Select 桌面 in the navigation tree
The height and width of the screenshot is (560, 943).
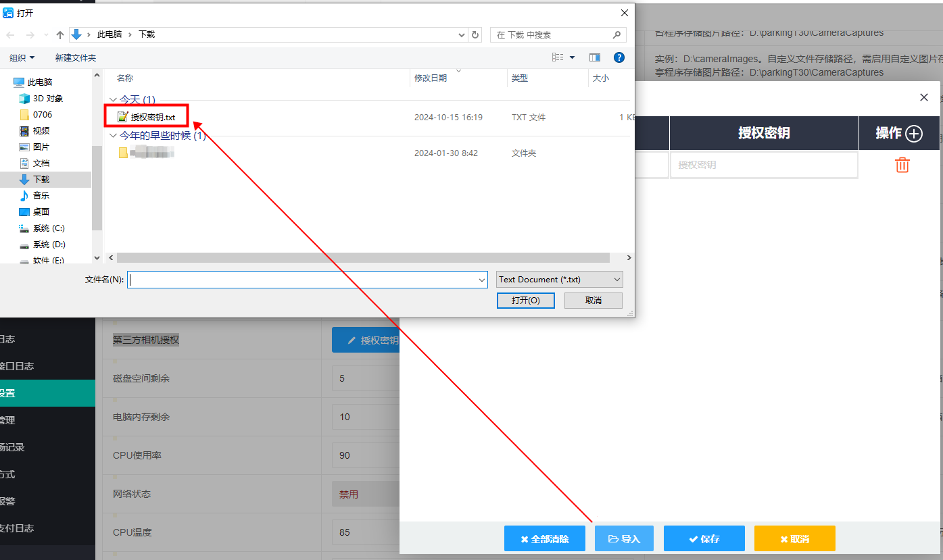pyautogui.click(x=41, y=211)
